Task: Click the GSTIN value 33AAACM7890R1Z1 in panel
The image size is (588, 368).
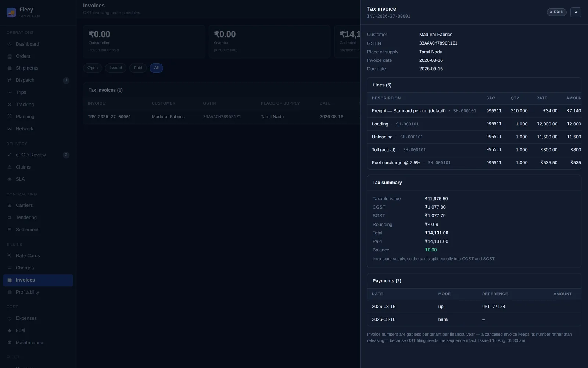Action: [x=438, y=43]
